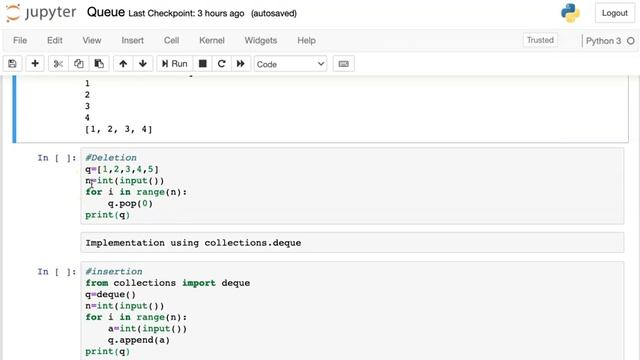Click the q=[1,2,3,4,5] code line
This screenshot has width=640, height=360.
pos(122,169)
